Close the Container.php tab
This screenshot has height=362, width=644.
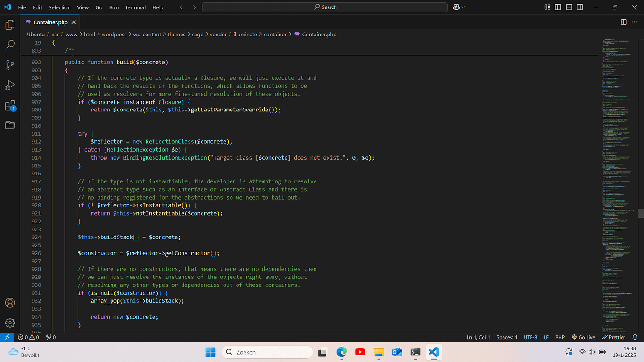74,22
